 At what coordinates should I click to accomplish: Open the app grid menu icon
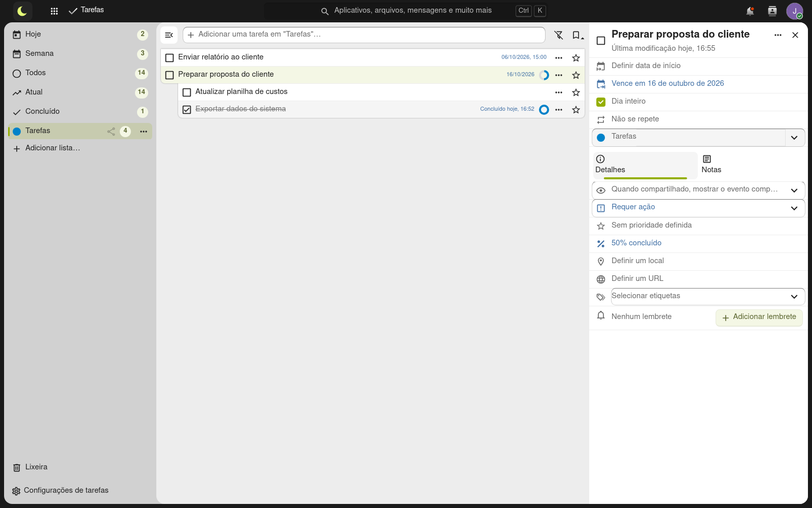click(54, 11)
